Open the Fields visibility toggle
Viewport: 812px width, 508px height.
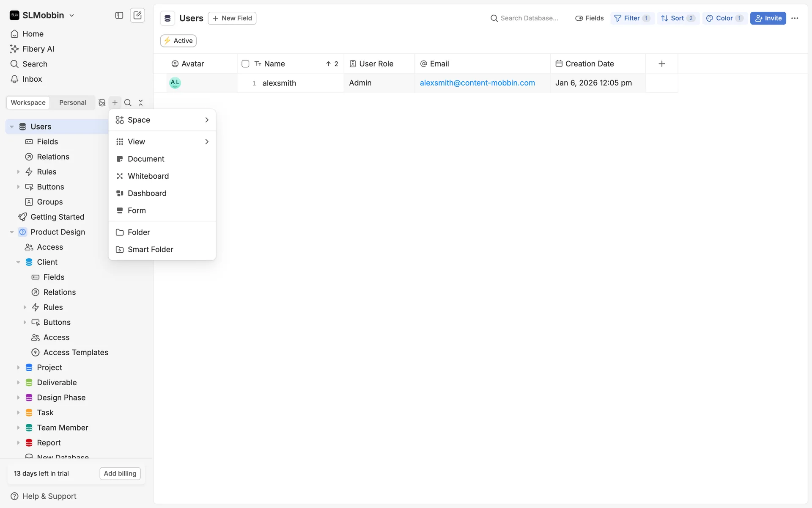(x=590, y=18)
